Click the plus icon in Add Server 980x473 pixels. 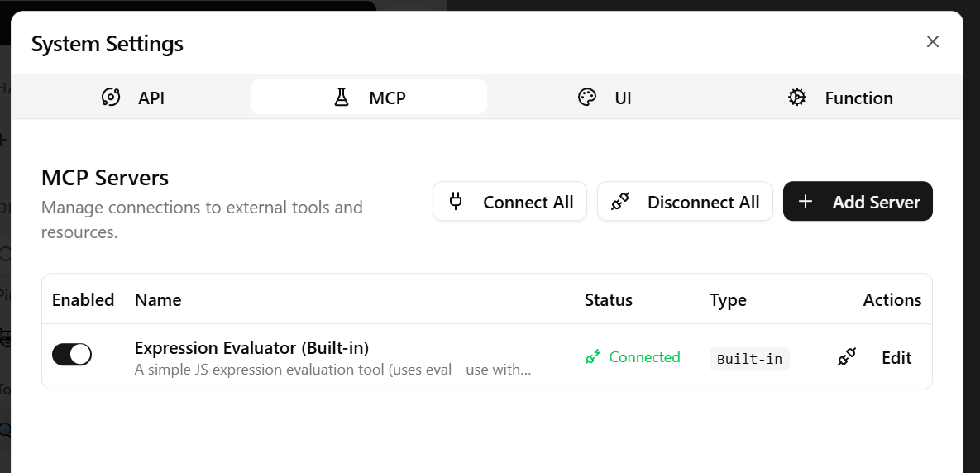tap(806, 201)
